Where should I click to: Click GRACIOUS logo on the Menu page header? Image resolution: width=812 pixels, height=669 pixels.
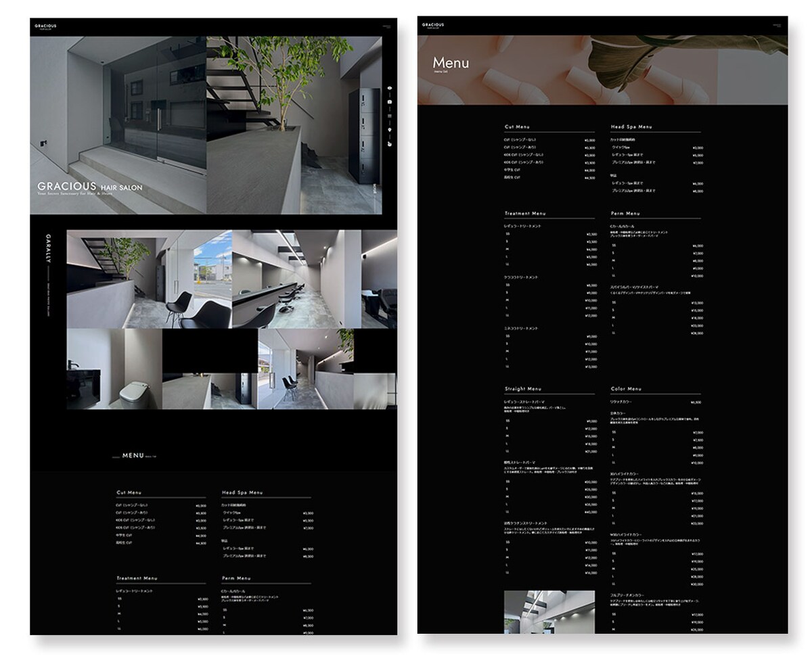433,26
